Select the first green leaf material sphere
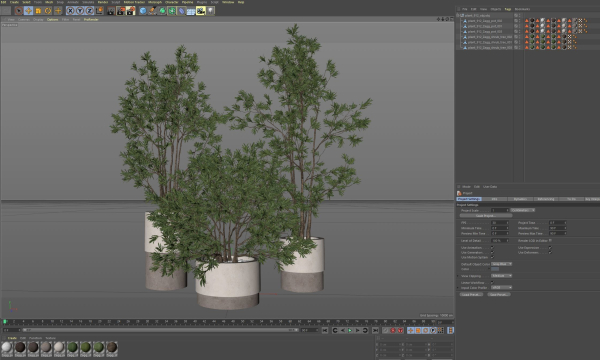The width and height of the screenshot is (600, 360). click(x=72, y=348)
